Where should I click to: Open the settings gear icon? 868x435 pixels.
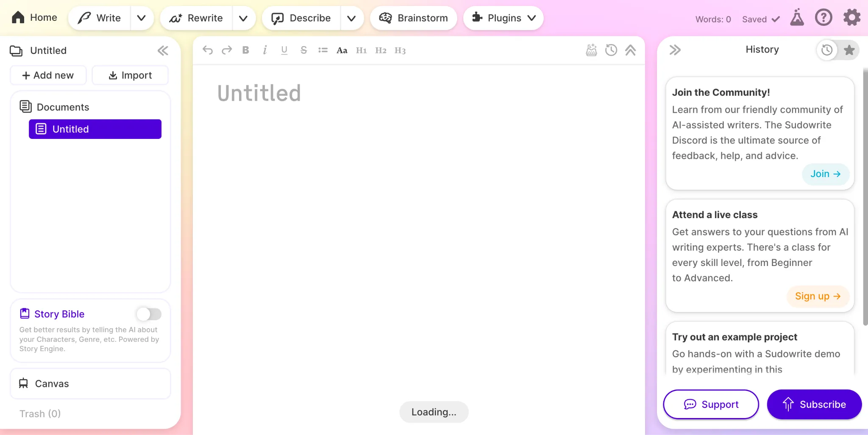851,18
